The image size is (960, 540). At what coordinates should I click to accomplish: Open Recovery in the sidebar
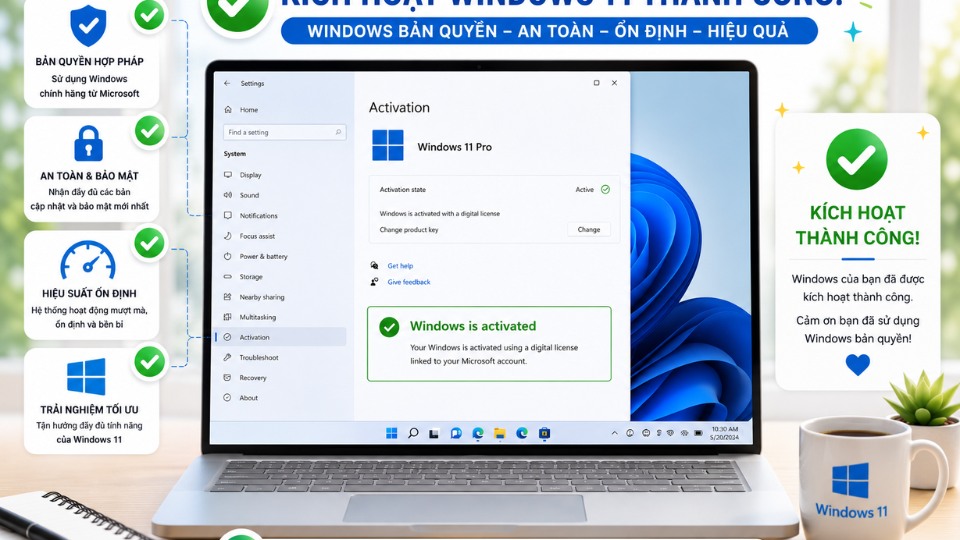[253, 378]
